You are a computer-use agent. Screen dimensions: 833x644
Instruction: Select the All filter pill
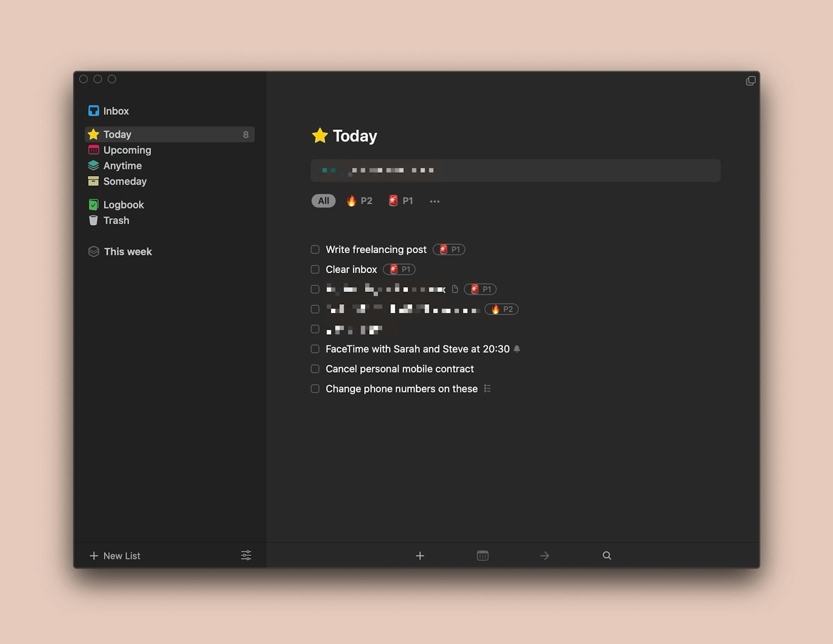coord(323,201)
